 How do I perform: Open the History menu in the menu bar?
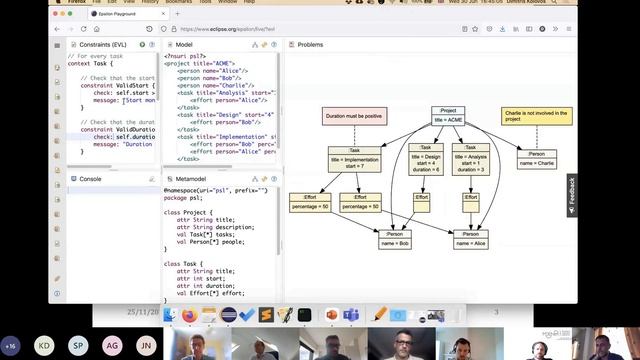click(x=150, y=2)
